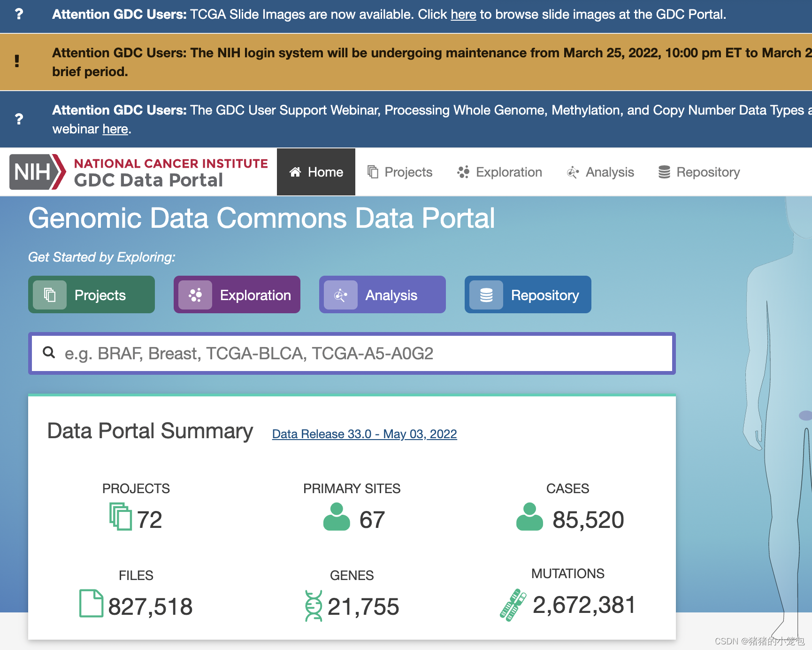Click the documents icon beside nav Projects
The height and width of the screenshot is (650, 812).
(373, 172)
